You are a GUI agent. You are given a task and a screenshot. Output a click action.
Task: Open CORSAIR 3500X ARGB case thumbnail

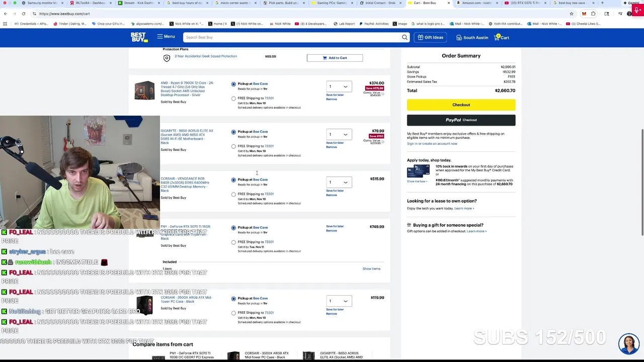tap(144, 305)
